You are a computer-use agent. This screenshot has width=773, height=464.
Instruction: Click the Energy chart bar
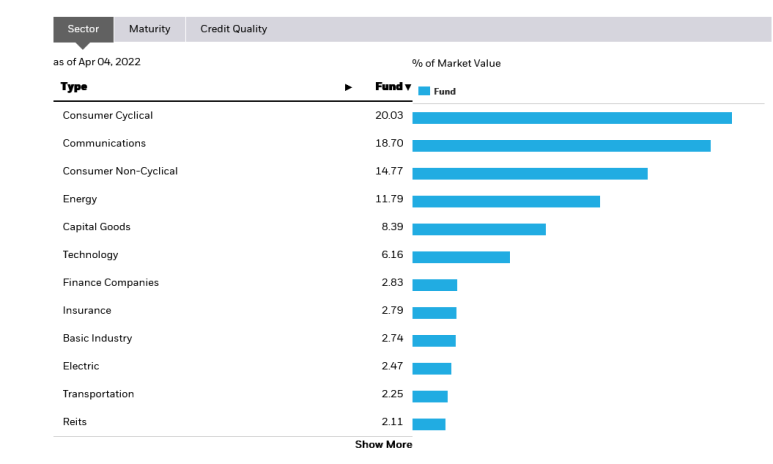[x=506, y=202]
